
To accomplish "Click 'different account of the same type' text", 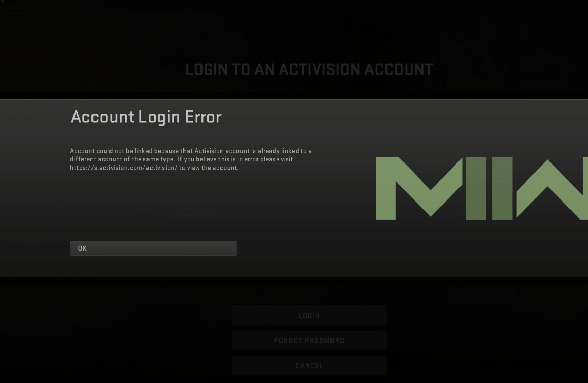I will [x=122, y=159].
